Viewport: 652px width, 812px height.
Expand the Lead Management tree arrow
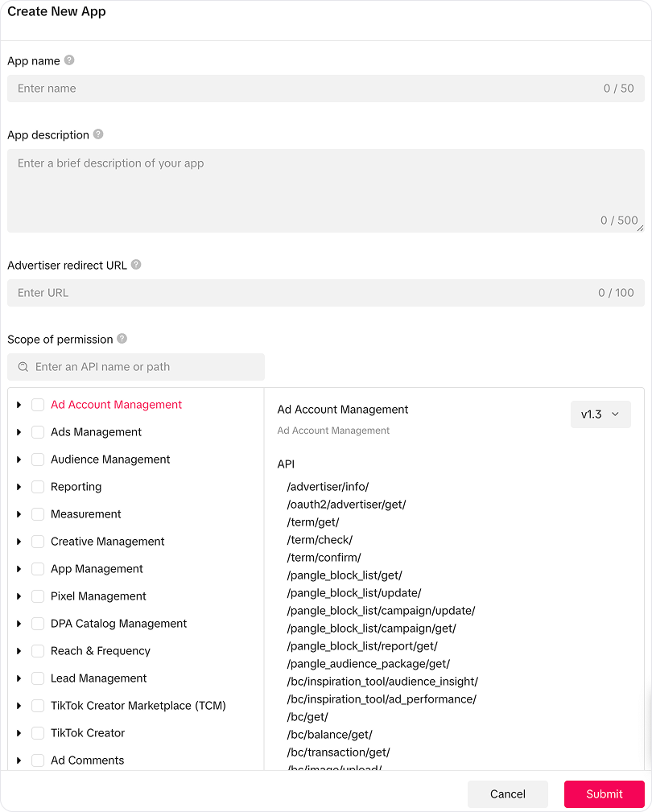pyautogui.click(x=19, y=678)
